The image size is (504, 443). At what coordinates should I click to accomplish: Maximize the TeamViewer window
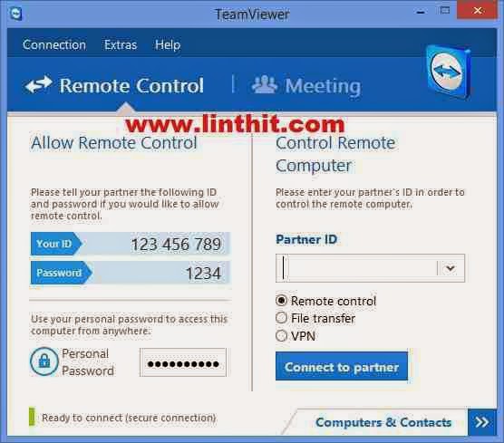pyautogui.click(x=444, y=11)
